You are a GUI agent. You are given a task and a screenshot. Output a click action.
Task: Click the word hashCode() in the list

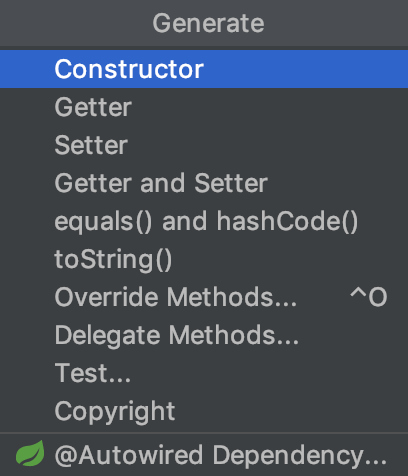tap(287, 221)
